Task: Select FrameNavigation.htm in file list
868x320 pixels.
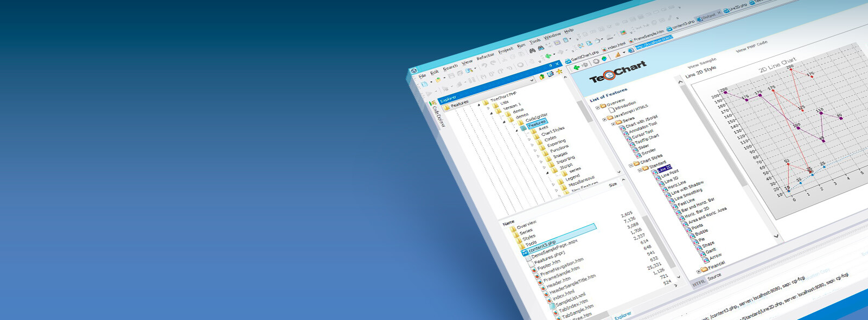Action: (x=562, y=266)
